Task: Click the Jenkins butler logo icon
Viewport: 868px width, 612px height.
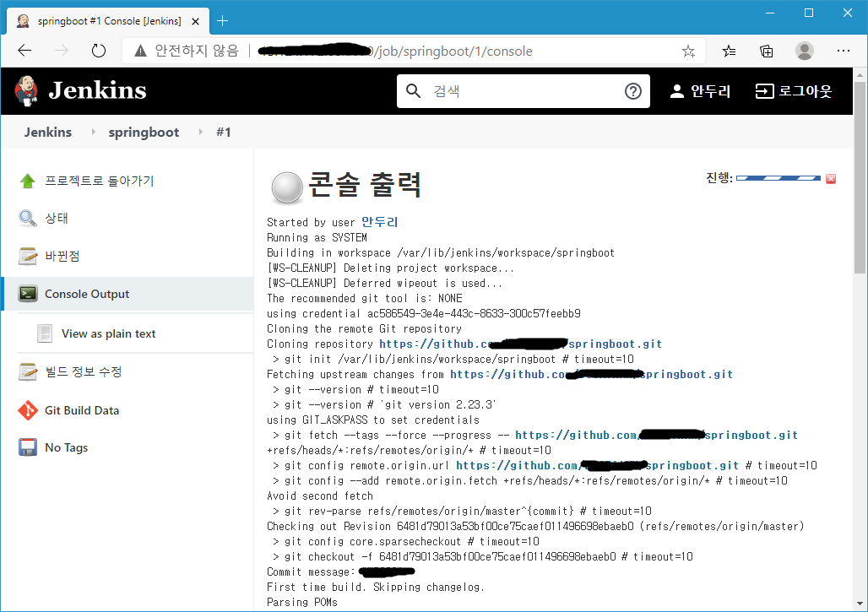Action: click(x=26, y=91)
